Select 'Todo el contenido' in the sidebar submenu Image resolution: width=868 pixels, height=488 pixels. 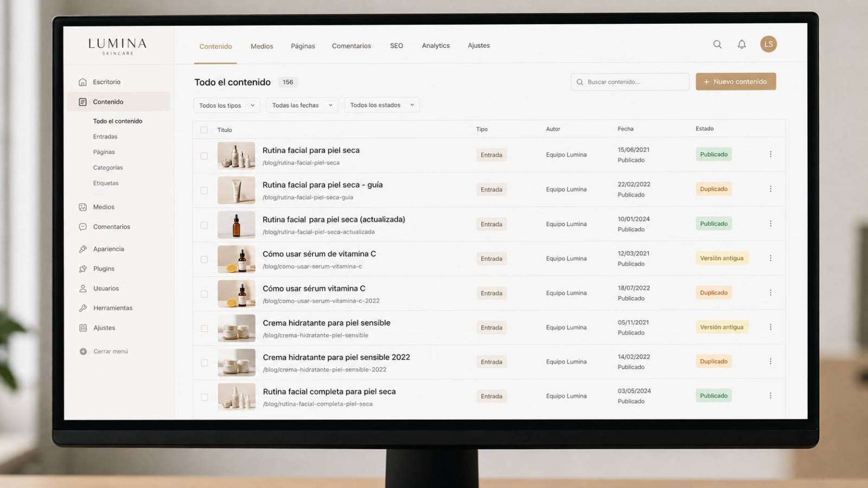click(118, 121)
